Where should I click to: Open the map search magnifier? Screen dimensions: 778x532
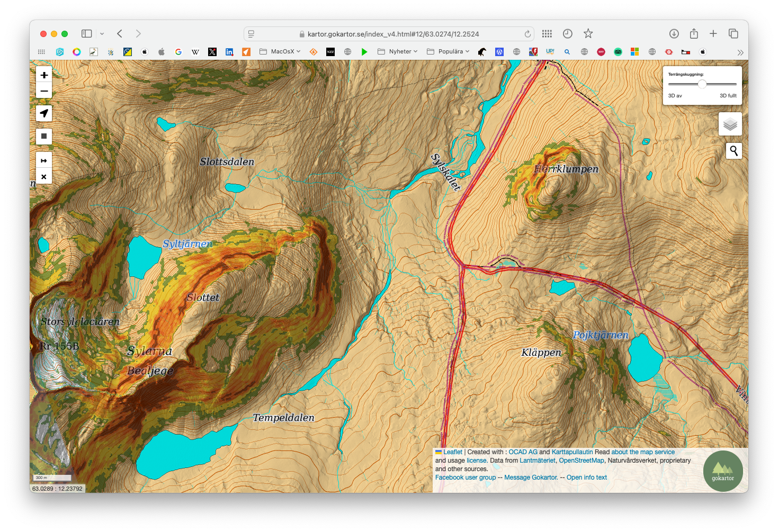point(734,151)
